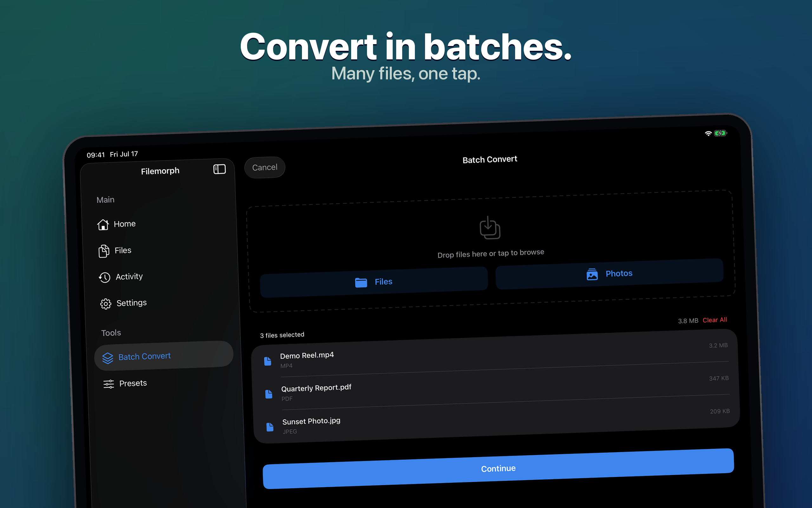Cancel the batch conversion
The width and height of the screenshot is (812, 508).
[x=265, y=167]
